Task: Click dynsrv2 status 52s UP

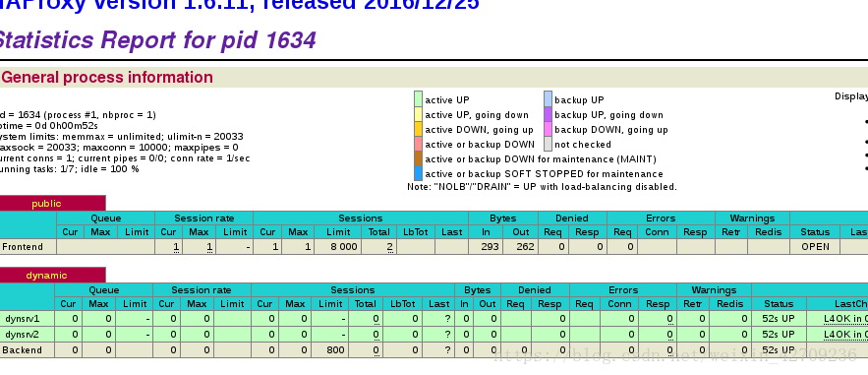Action: (x=779, y=335)
